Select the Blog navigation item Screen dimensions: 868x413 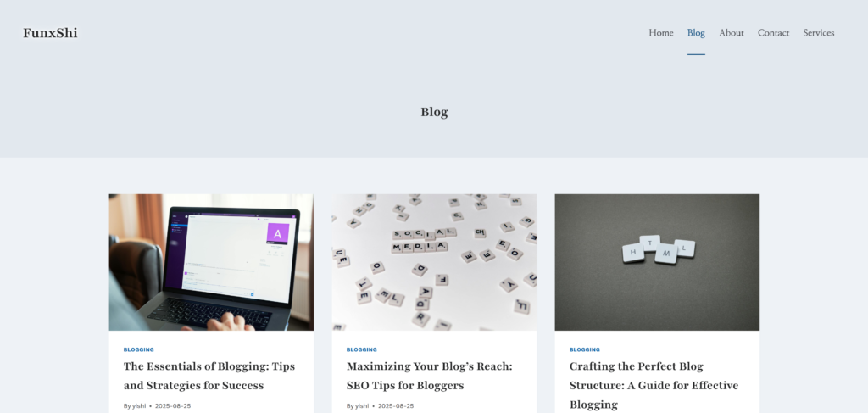pos(696,33)
